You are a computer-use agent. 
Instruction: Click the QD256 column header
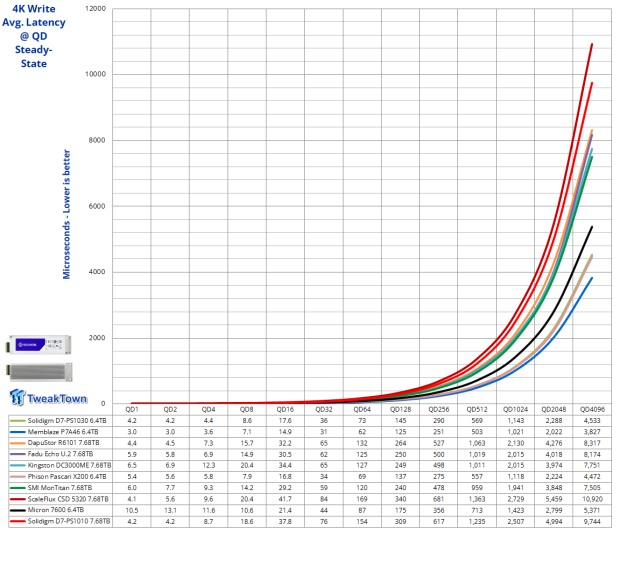click(x=438, y=409)
